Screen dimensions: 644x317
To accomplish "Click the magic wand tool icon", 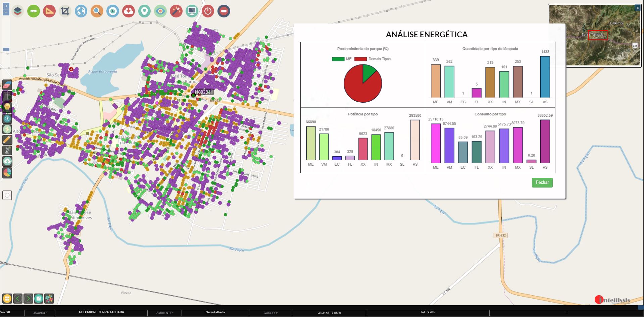I will 176,11.
